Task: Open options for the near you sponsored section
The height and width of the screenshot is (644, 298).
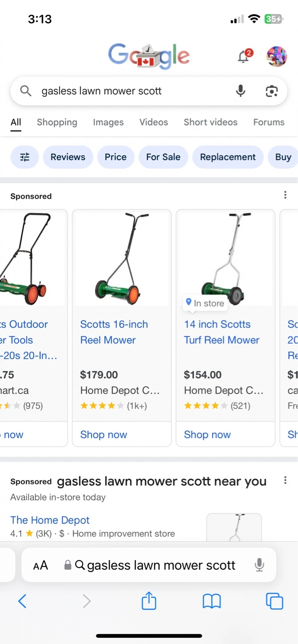Action: [285, 480]
